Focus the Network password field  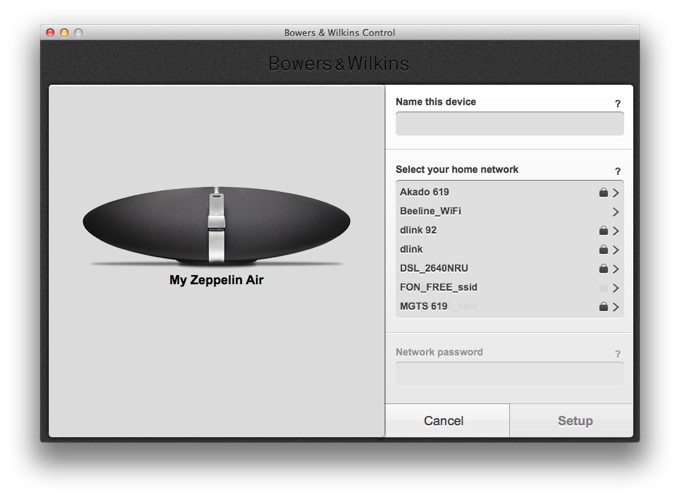click(x=510, y=374)
